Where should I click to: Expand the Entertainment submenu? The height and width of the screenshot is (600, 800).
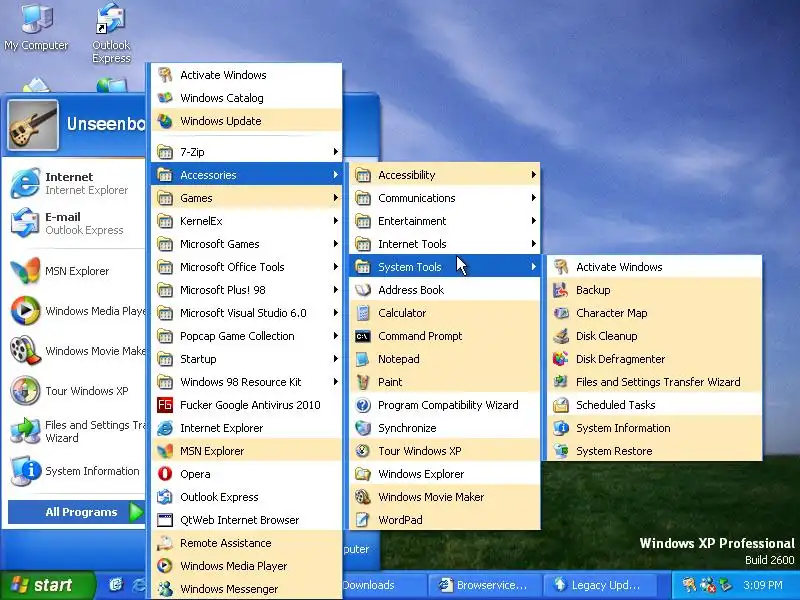[444, 220]
